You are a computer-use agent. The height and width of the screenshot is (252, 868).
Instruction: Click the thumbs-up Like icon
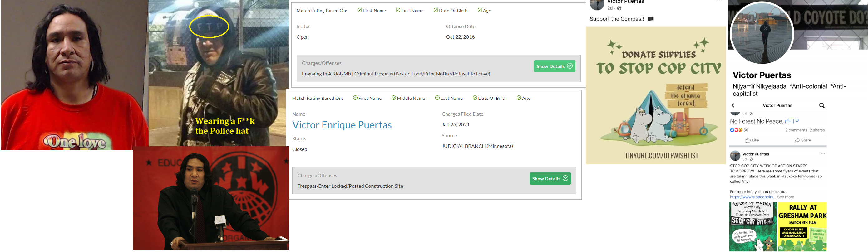(x=748, y=140)
